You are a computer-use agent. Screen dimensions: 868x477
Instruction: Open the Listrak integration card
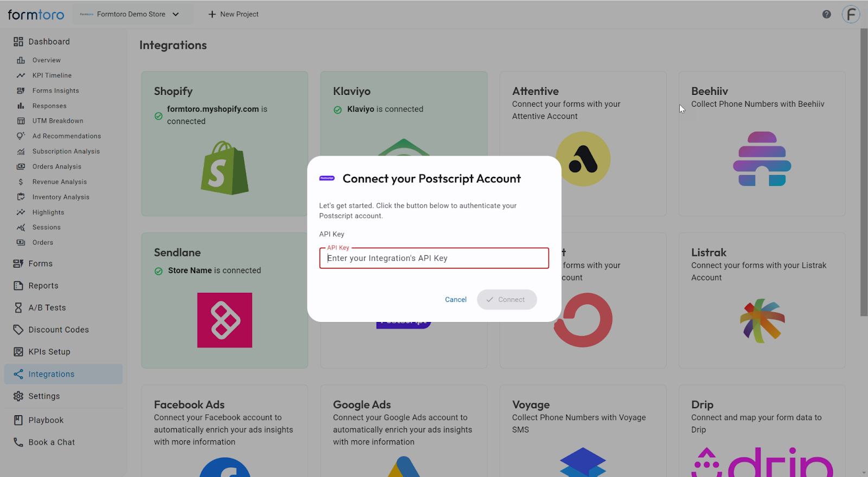click(762, 301)
